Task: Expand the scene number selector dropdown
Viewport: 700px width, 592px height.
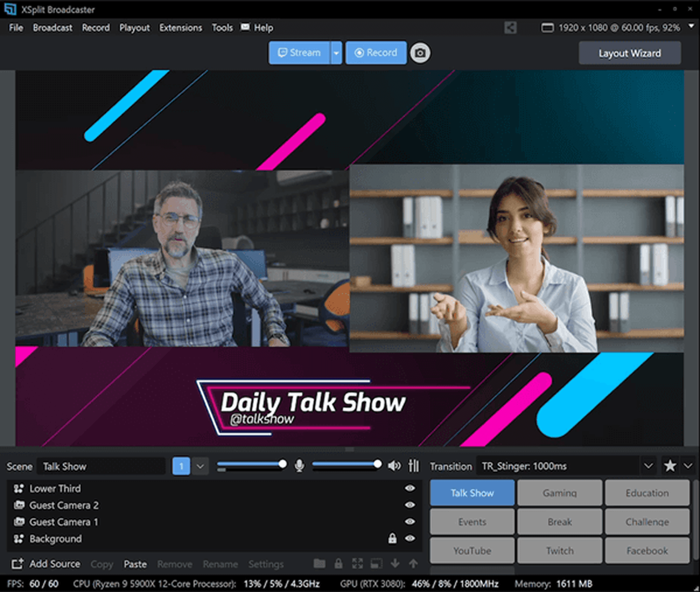Action: (x=200, y=466)
